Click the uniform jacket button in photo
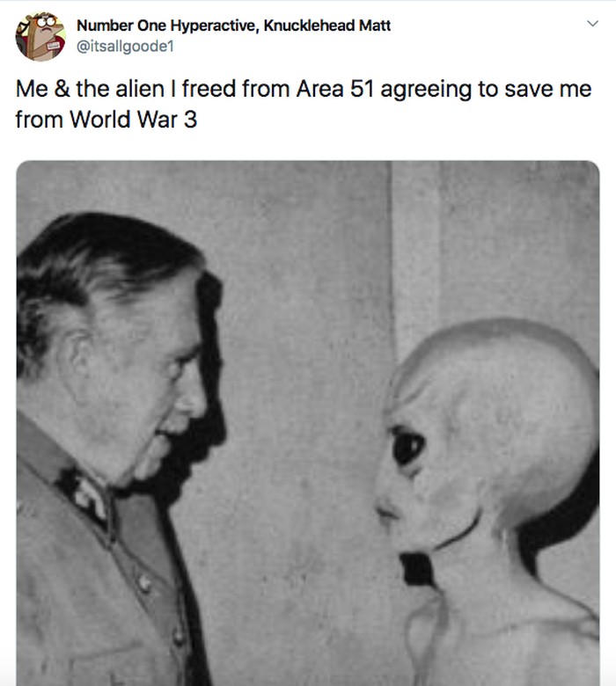This screenshot has height=686, width=616. point(144,584)
